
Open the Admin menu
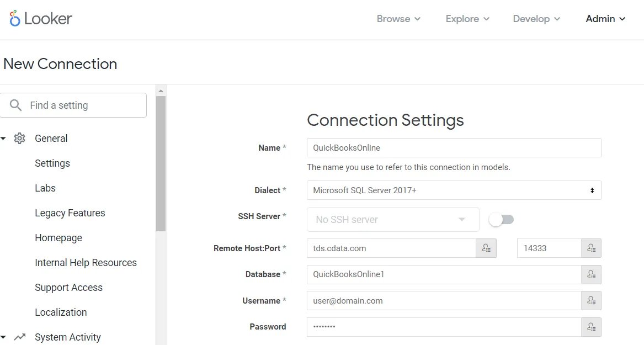point(605,19)
